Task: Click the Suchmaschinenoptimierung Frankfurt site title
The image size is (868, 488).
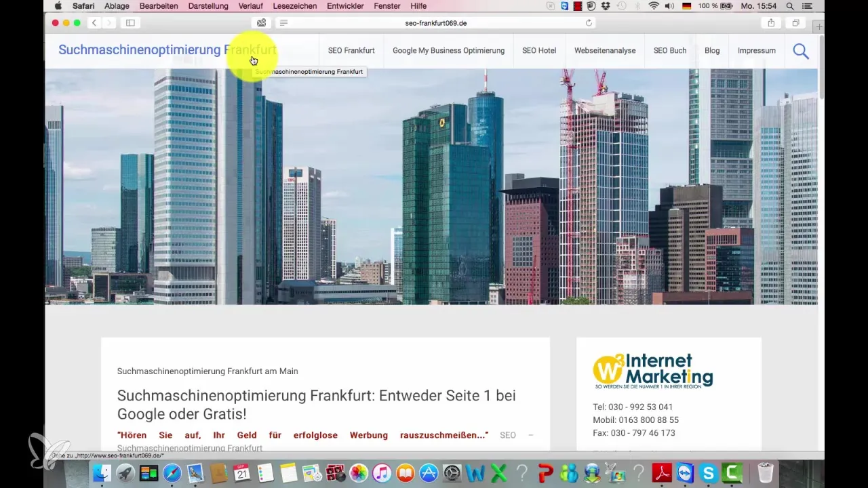Action: (167, 50)
